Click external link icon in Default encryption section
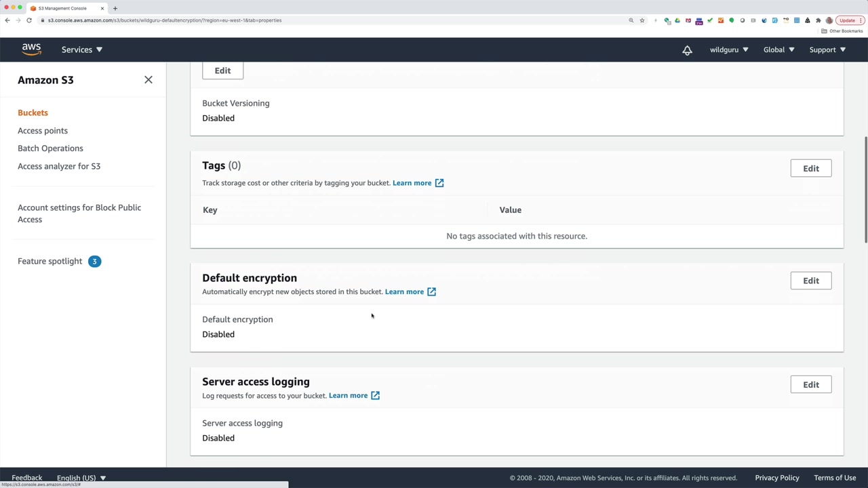This screenshot has height=488, width=868. [431, 292]
